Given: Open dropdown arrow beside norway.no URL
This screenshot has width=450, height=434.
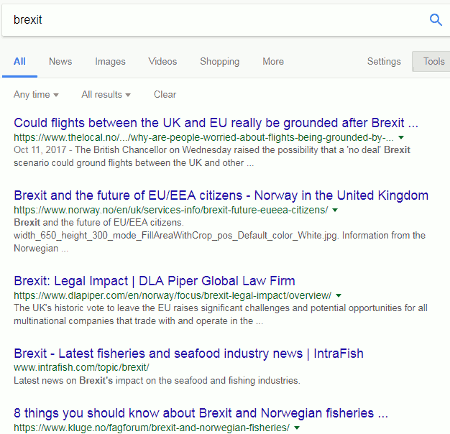Looking at the screenshot, I should coord(335,210).
